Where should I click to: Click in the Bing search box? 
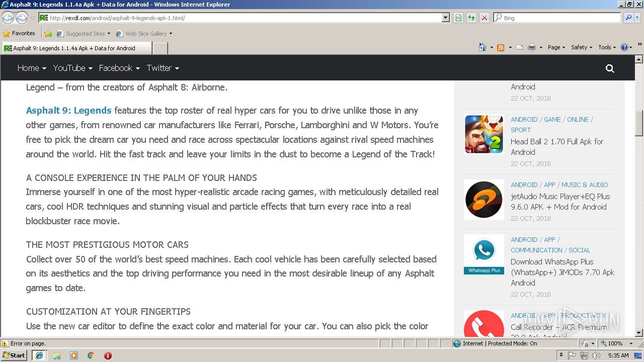coord(557,18)
